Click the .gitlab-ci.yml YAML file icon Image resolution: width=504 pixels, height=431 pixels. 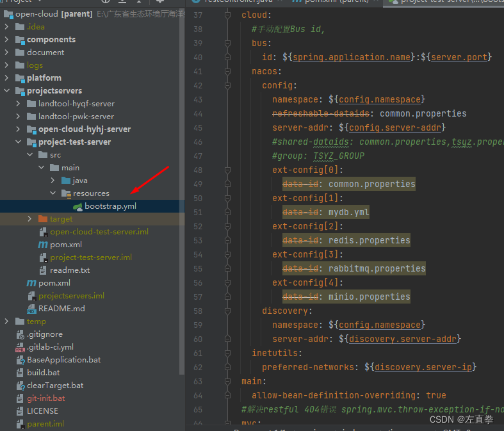click(20, 348)
